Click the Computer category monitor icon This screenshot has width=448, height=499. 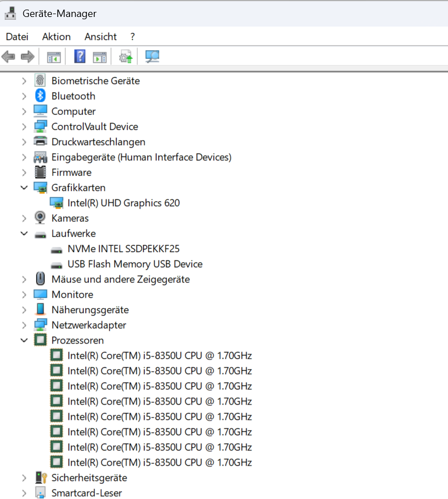pos(41,111)
